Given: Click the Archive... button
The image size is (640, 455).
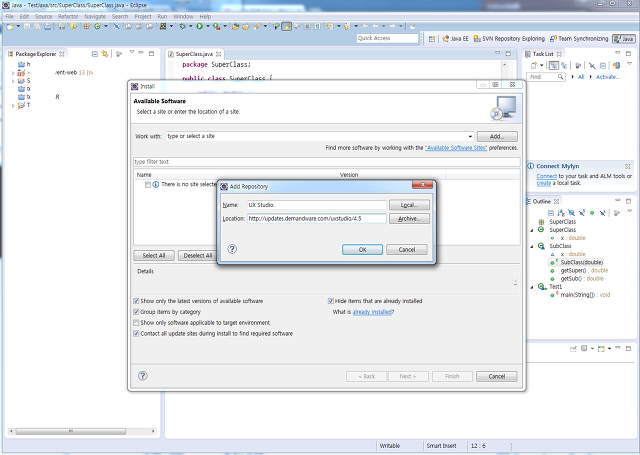Looking at the screenshot, I should (x=409, y=219).
